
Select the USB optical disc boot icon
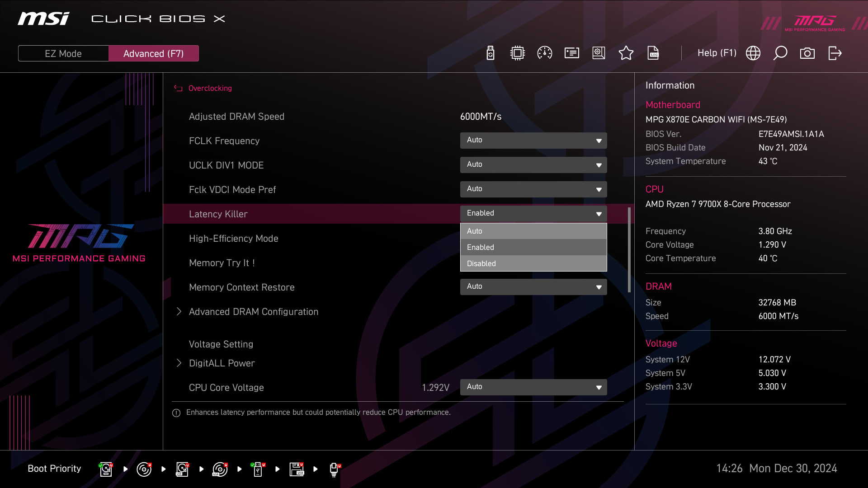click(x=220, y=469)
